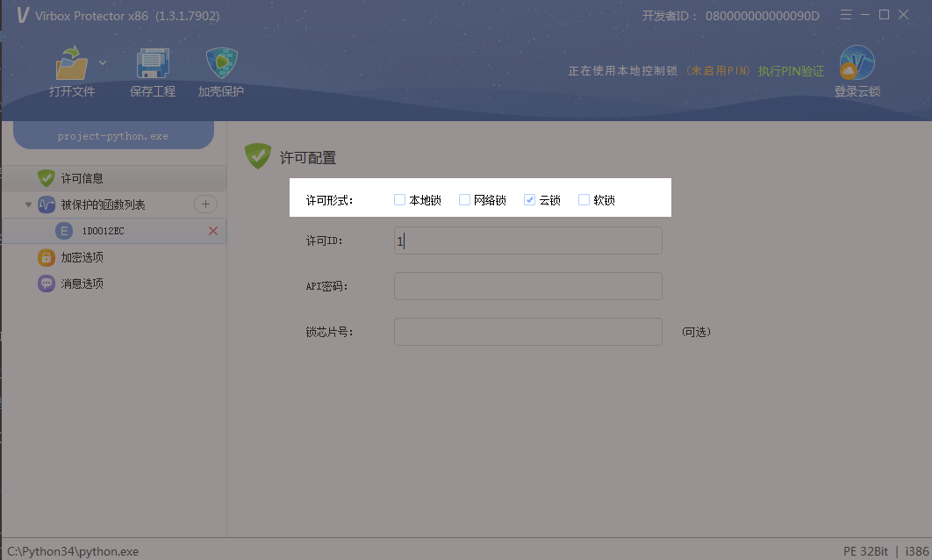Click the waveform icon of 被保护的函数列表

pos(47,205)
